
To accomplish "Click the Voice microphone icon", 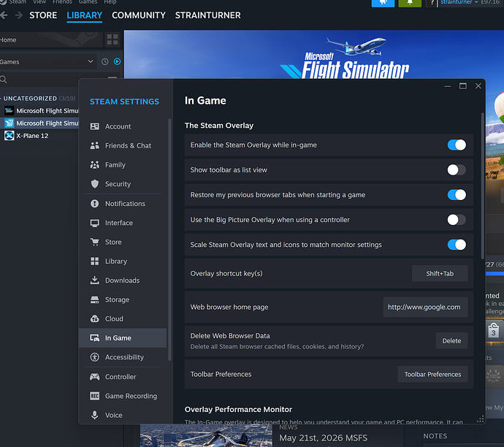I will pyautogui.click(x=94, y=415).
